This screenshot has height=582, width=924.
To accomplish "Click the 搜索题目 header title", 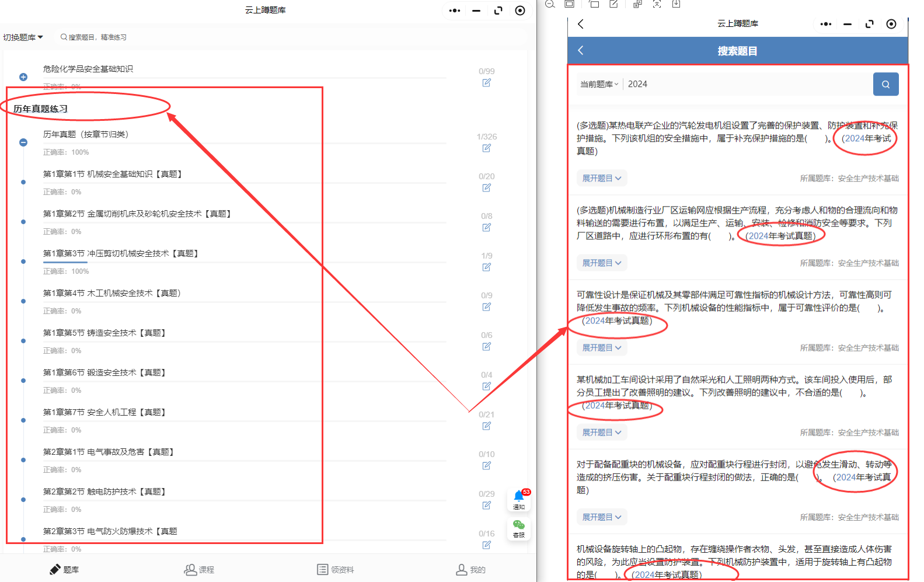I will (737, 51).
